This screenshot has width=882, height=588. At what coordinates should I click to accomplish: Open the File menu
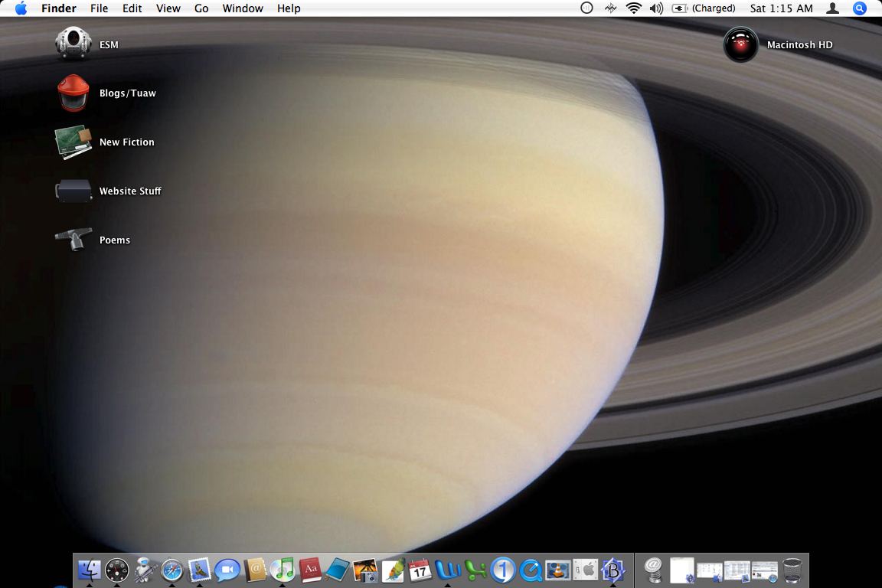(x=99, y=8)
